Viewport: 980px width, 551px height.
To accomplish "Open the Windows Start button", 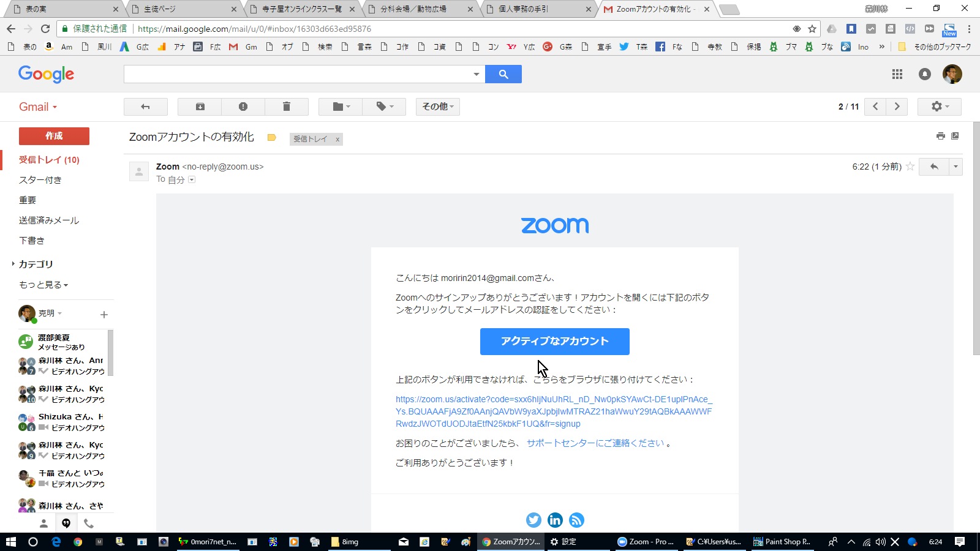I will point(10,542).
